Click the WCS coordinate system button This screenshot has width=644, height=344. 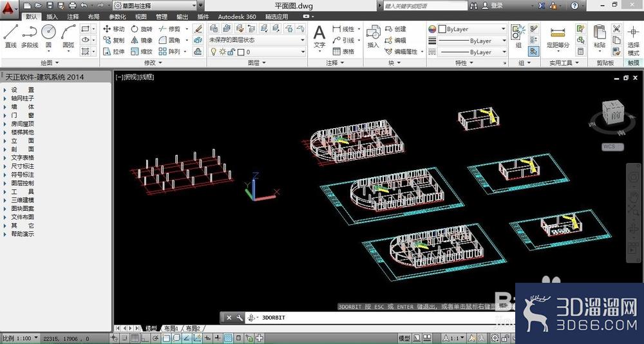612,147
